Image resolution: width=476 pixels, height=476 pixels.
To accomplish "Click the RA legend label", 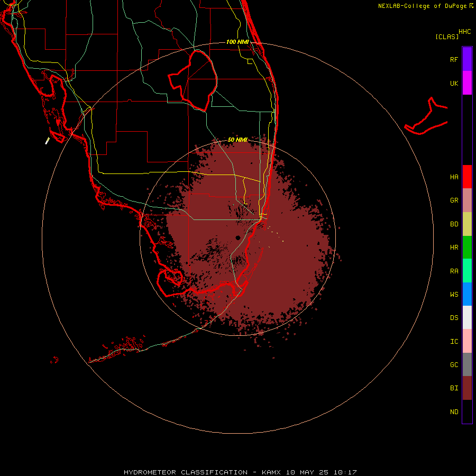I will (454, 271).
